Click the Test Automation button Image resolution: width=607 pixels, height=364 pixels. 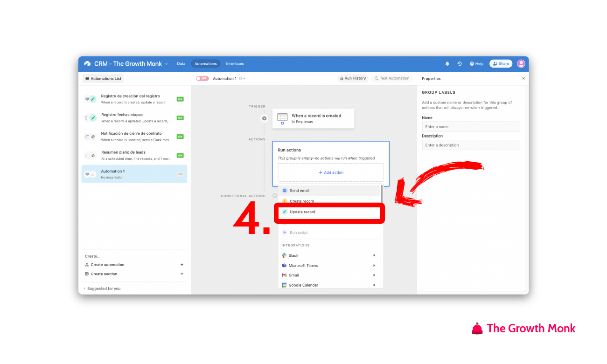point(392,78)
